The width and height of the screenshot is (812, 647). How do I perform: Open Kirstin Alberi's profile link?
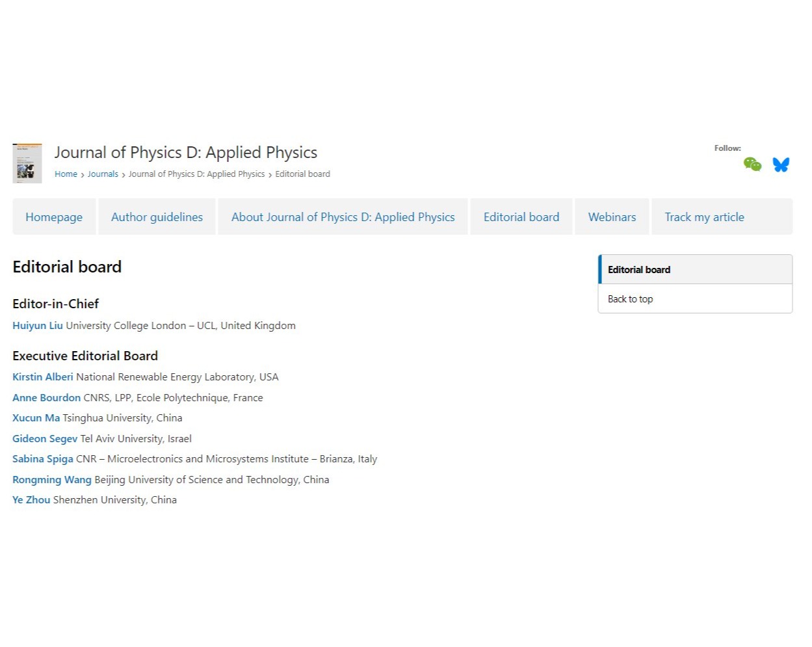point(43,377)
